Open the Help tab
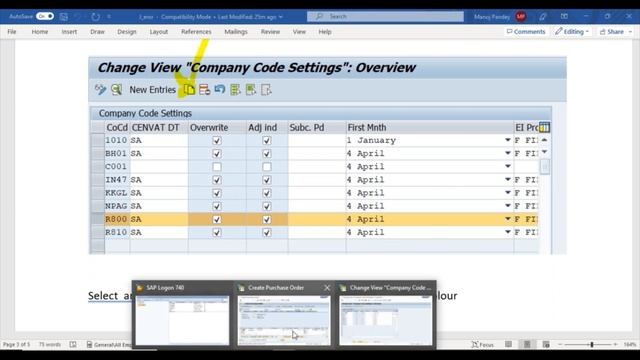640x360 pixels. click(x=324, y=31)
